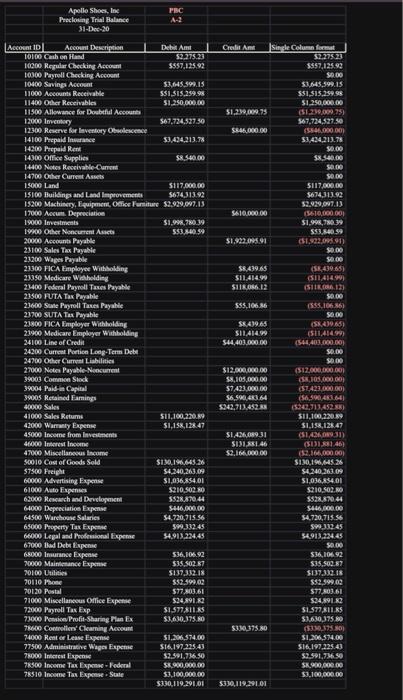Screen dimensions: 403x700
Task: Click the Income Tax Expense - State row
Action: coord(176,674)
